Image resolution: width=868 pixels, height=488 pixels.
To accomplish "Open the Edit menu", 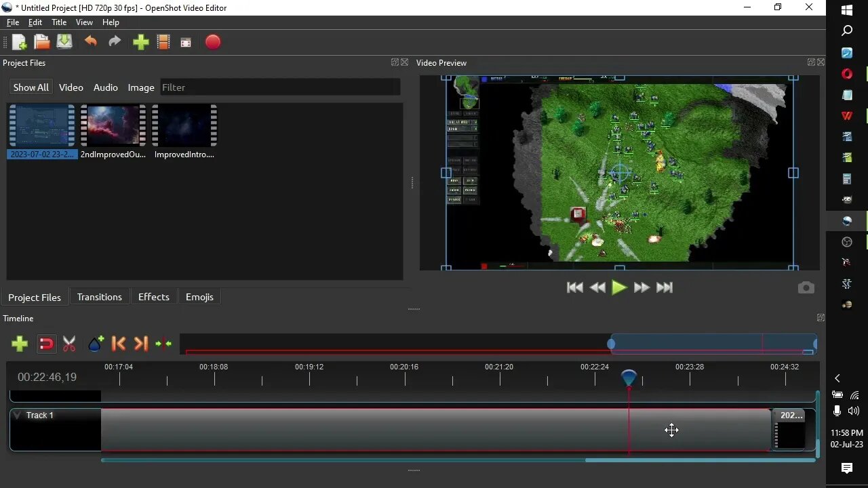I will click(35, 22).
